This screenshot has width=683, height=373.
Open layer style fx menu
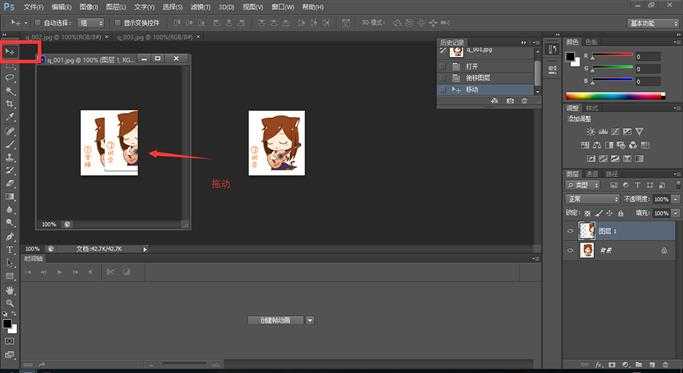599,364
